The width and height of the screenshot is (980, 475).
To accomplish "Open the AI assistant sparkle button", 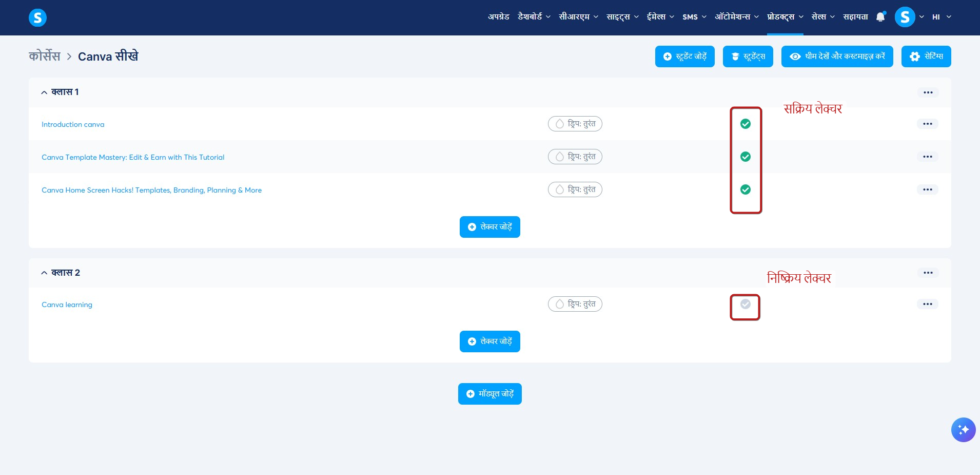I will 963,430.
